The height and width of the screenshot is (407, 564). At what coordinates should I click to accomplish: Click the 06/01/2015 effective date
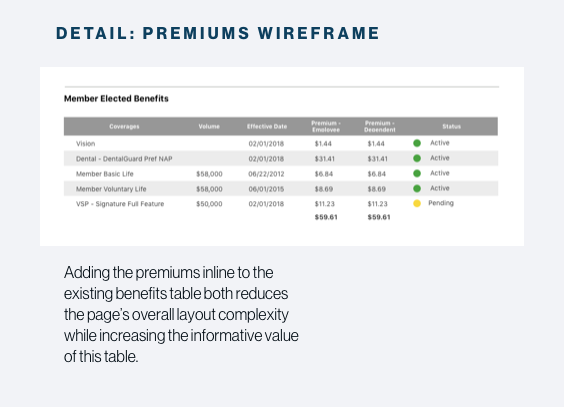(x=266, y=189)
